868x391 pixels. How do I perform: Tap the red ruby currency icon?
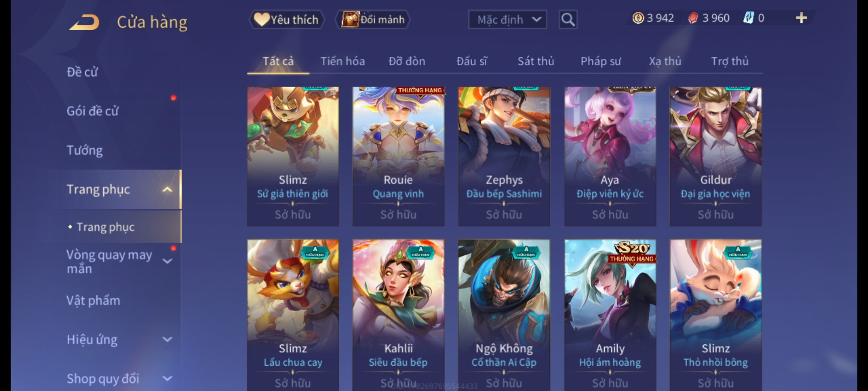[693, 18]
